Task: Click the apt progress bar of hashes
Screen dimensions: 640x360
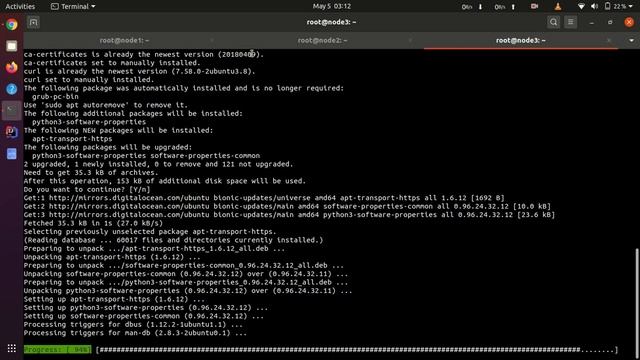Action: (x=357, y=350)
